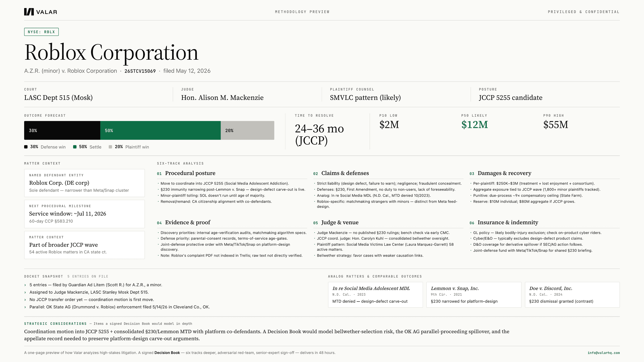The width and height of the screenshot is (644, 362).
Task: Click 'JCCP coord. judge: Hon. Carolyn Kuhl' bullet
Action: [383, 239]
